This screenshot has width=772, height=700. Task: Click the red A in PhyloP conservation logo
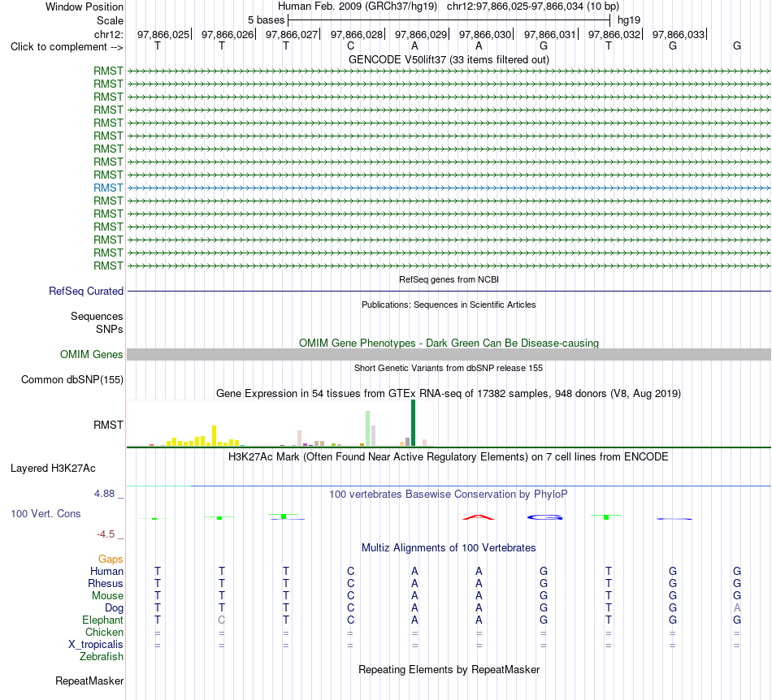pos(479,517)
